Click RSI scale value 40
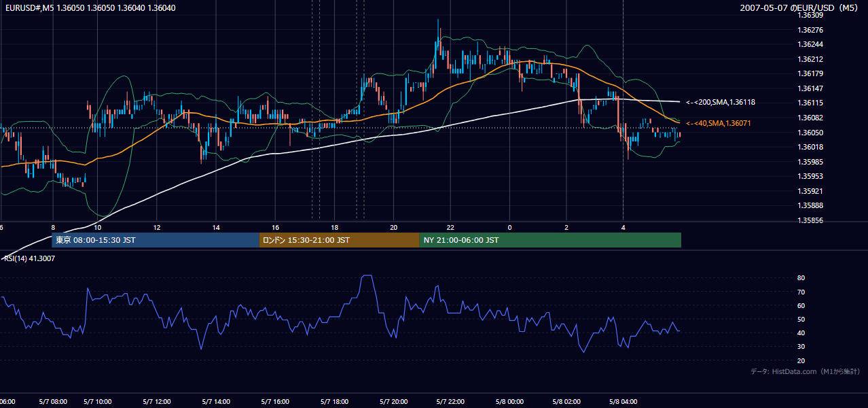Viewport: 868px width, 408px height. point(801,333)
